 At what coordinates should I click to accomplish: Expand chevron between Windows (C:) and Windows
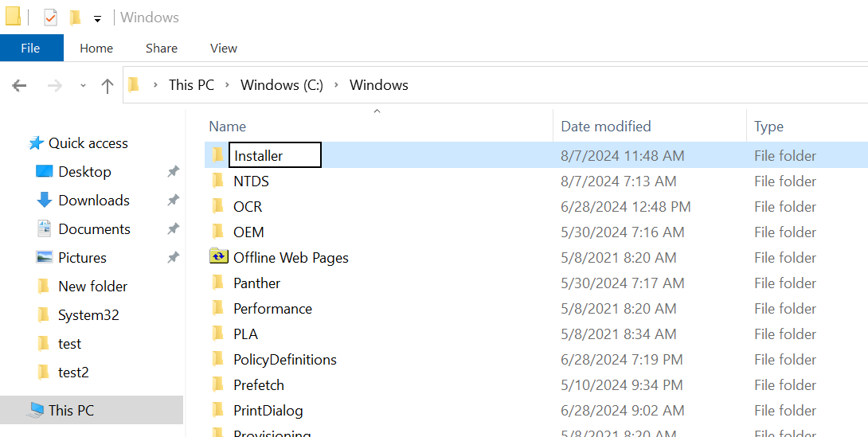pos(336,85)
